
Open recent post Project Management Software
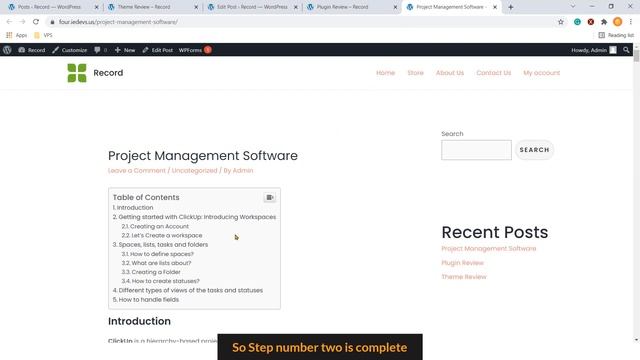(489, 249)
